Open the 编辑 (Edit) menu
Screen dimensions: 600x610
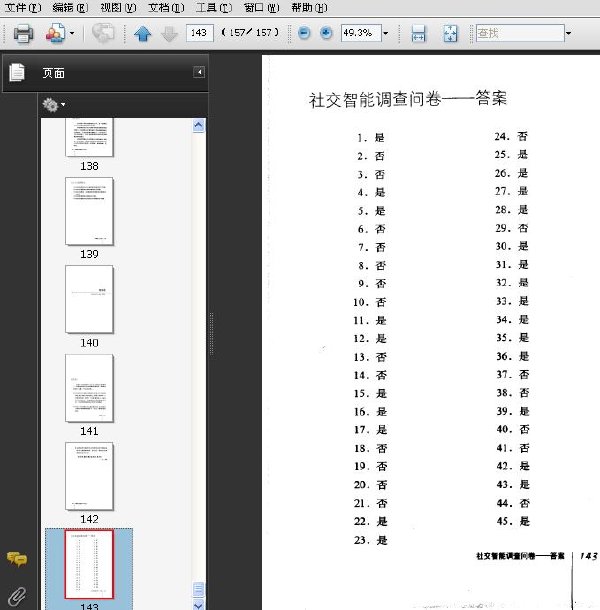[x=70, y=7]
